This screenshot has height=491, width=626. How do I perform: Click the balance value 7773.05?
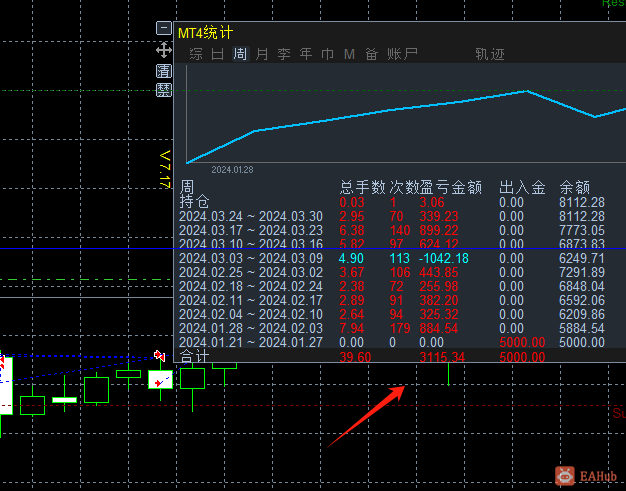582,230
